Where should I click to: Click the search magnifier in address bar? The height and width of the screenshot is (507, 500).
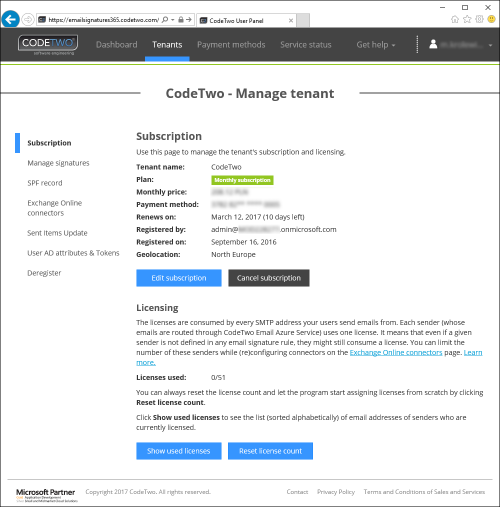click(x=165, y=20)
